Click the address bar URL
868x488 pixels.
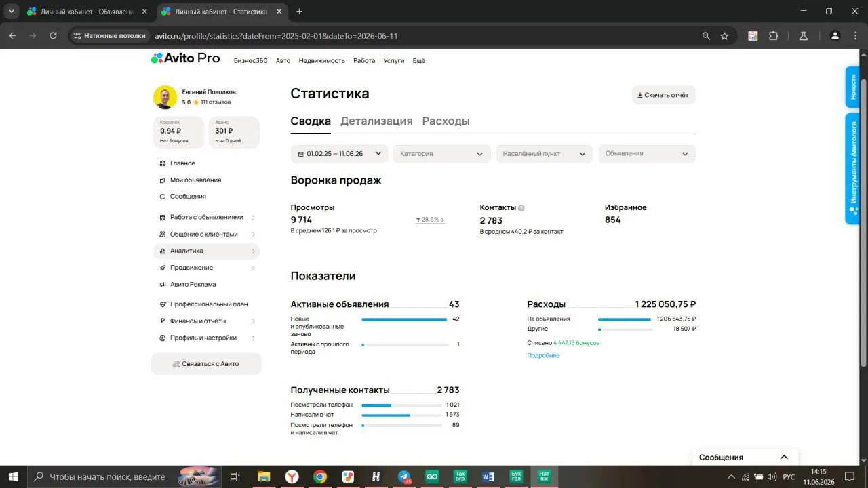tap(276, 36)
